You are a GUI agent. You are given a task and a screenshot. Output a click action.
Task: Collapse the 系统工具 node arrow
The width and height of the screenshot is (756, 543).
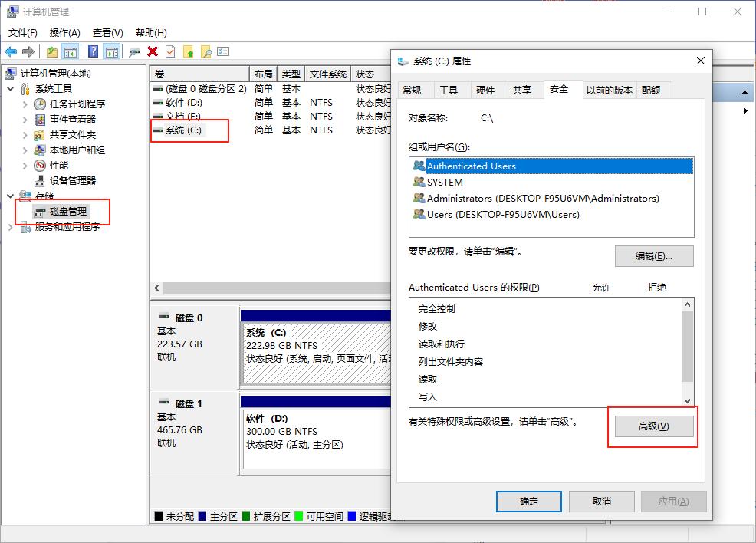click(x=11, y=89)
